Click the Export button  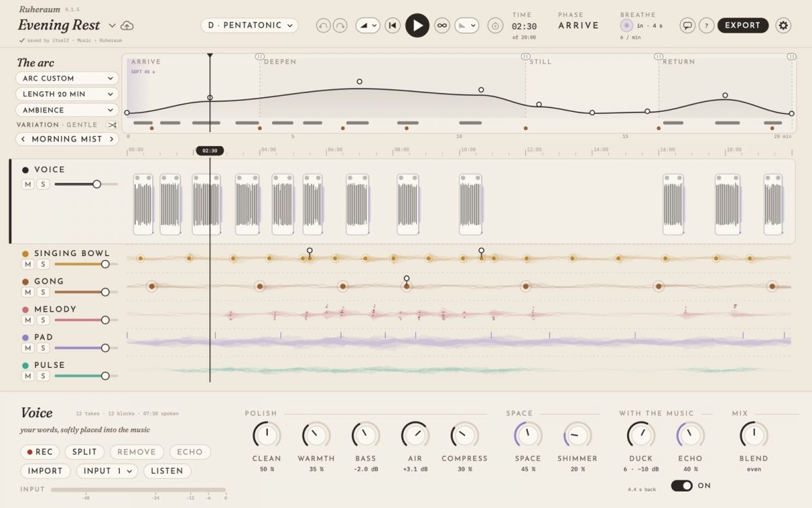[743, 26]
